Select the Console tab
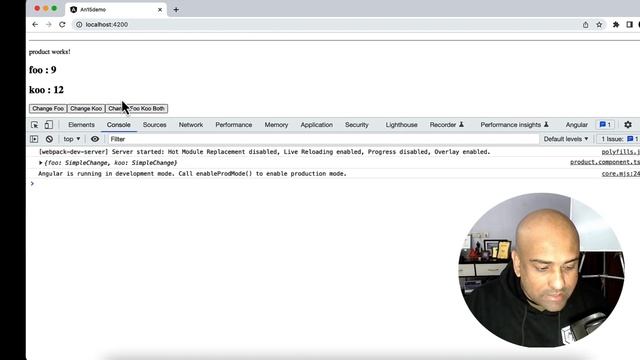 (x=119, y=125)
